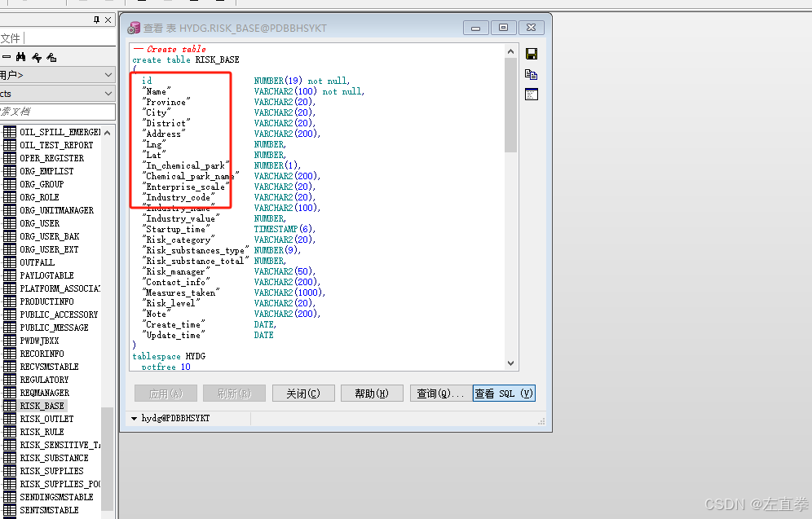Click the open-in-SQL-window icon under the copy icon
Viewport: 812px width, 519px height.
(532, 95)
